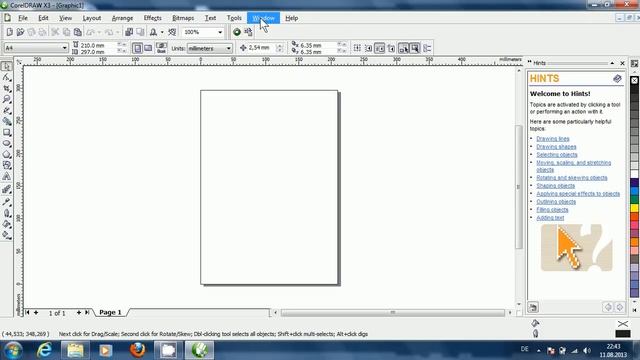Click the New document icon
Image resolution: width=640 pixels, height=360 pixels.
9,32
